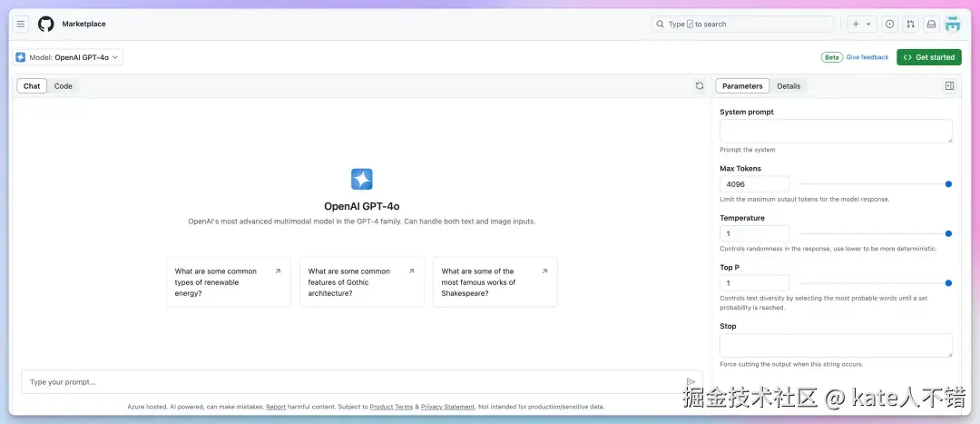This screenshot has width=980, height=424.
Task: Click the arrow on the Gothic architecture card
Action: (x=411, y=271)
